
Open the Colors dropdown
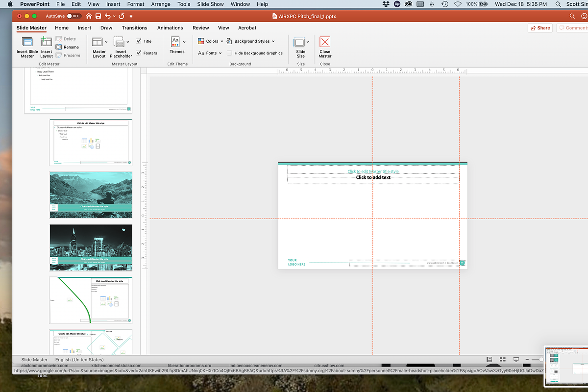tap(211, 41)
